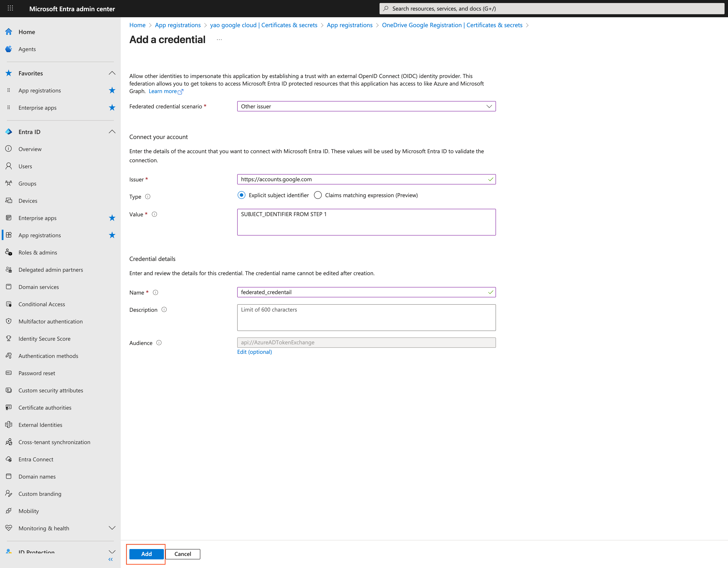The width and height of the screenshot is (728, 568).
Task: Collapse the Favorites section
Action: 112,73
